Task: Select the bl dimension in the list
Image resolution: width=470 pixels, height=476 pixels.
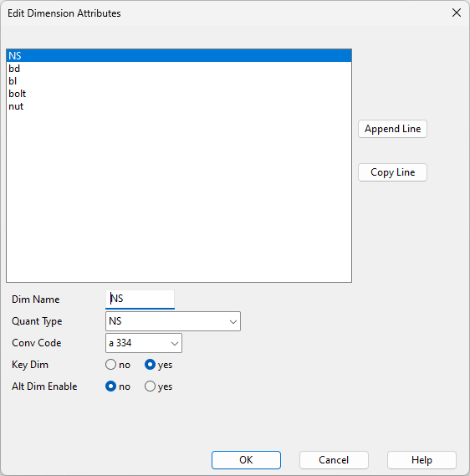Action: pyautogui.click(x=179, y=81)
